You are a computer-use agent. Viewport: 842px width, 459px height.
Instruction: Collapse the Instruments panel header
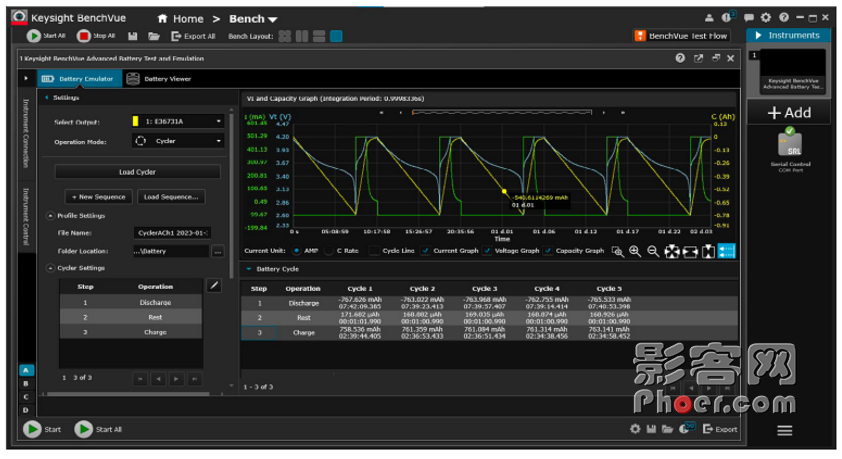(x=788, y=35)
